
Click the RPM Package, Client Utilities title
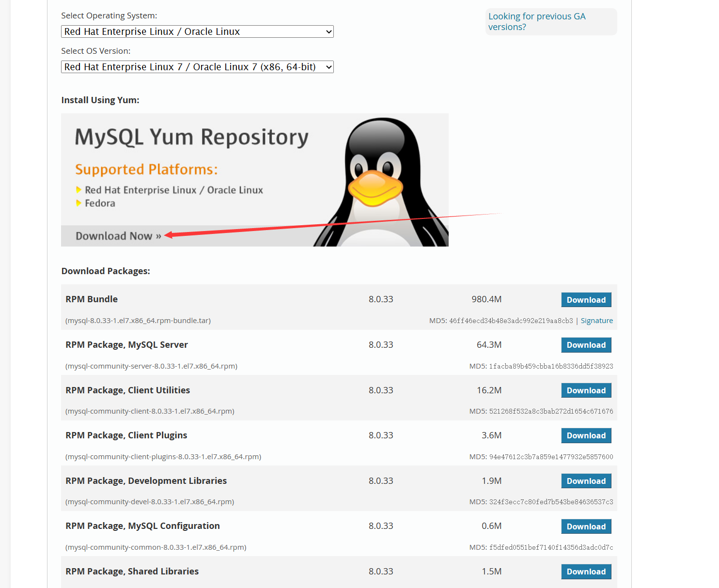pyautogui.click(x=127, y=390)
